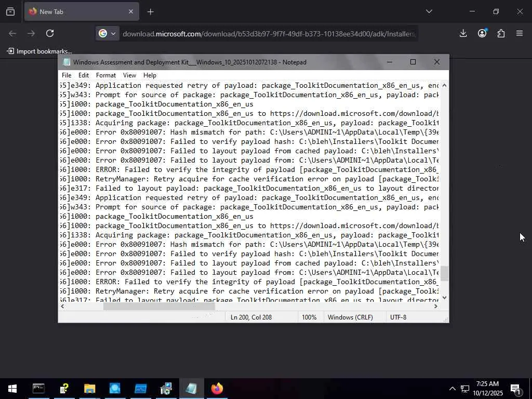Show hidden system tray icons
The width and height of the screenshot is (532, 399).
point(453,389)
